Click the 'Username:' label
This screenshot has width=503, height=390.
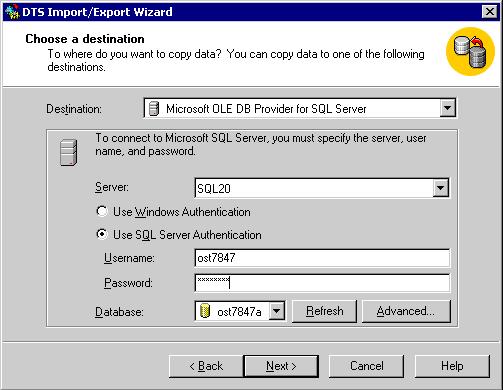[x=129, y=258]
